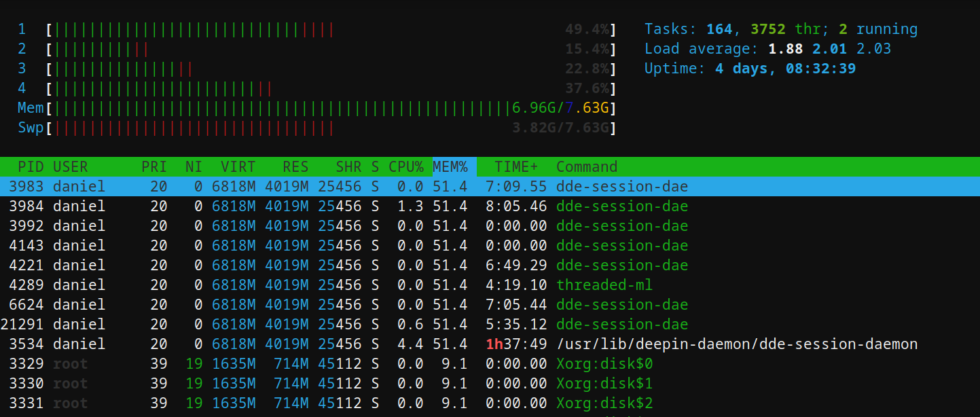Click the CPU 1 usage meter at 49.4%
The image size is (980, 417).
pos(318,30)
